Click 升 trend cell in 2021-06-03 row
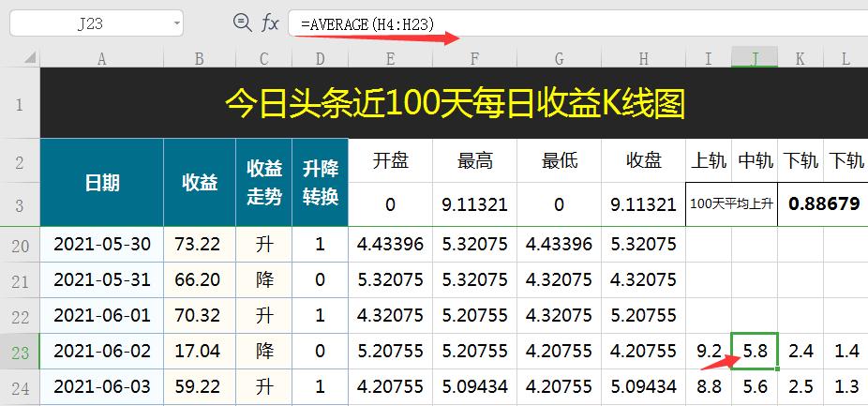This screenshot has height=406, width=868. click(x=264, y=387)
